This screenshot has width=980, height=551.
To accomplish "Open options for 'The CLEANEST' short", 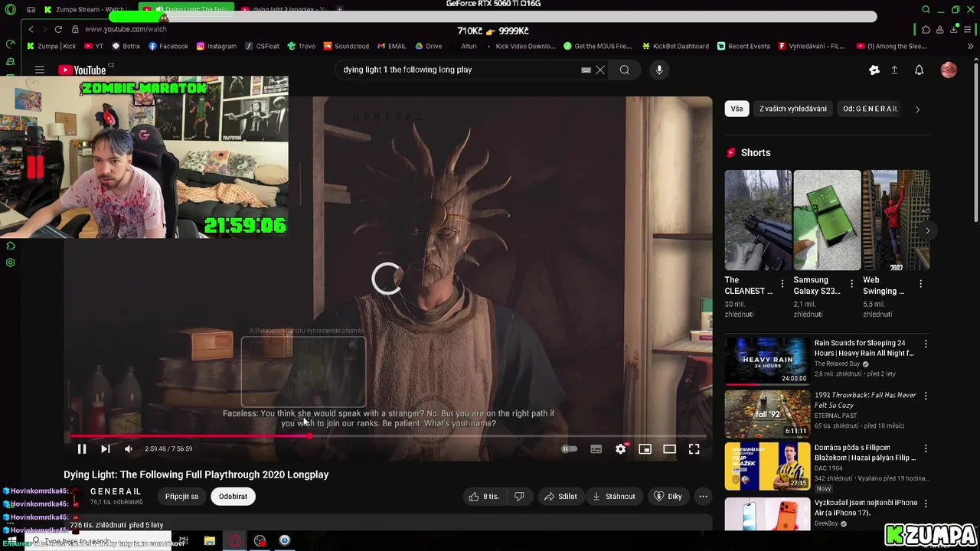I will [782, 284].
